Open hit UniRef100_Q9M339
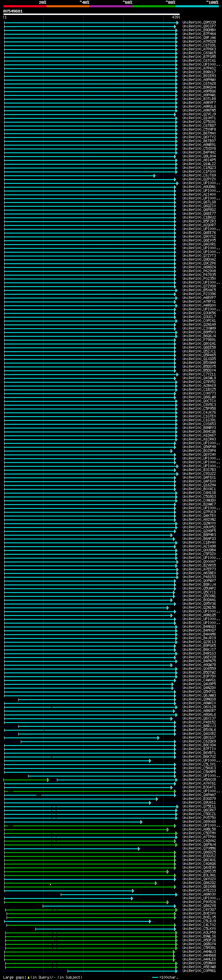The height and width of the screenshot is (980, 222). tap(199, 23)
